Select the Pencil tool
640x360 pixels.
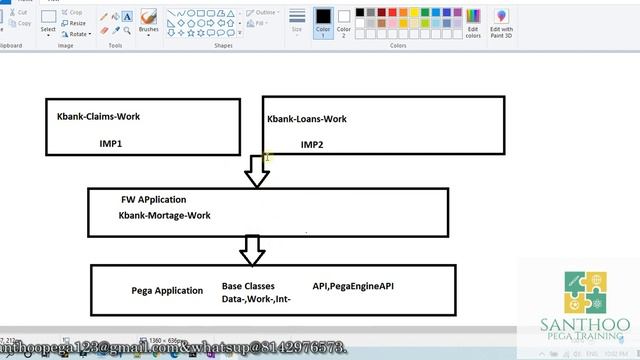pos(104,17)
